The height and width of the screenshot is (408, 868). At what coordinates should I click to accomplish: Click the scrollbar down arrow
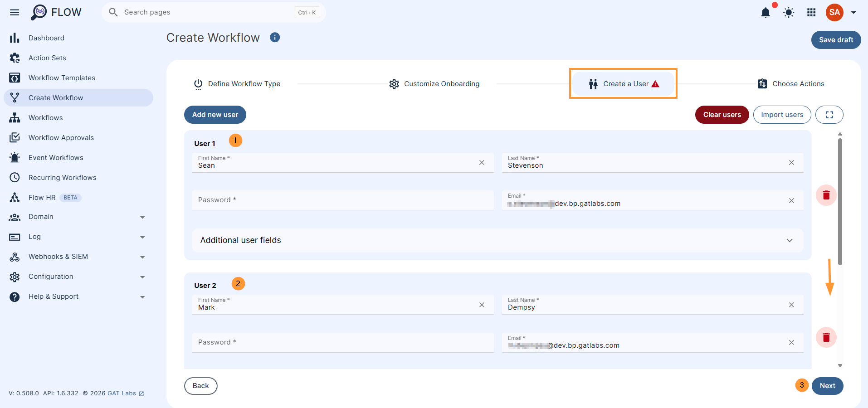tap(840, 365)
